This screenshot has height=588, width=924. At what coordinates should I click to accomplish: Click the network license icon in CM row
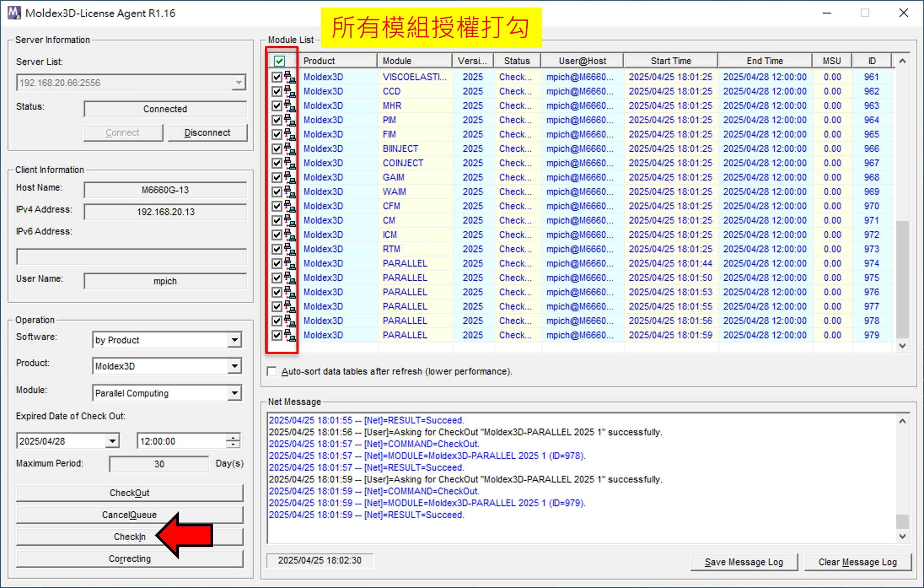[x=290, y=220]
